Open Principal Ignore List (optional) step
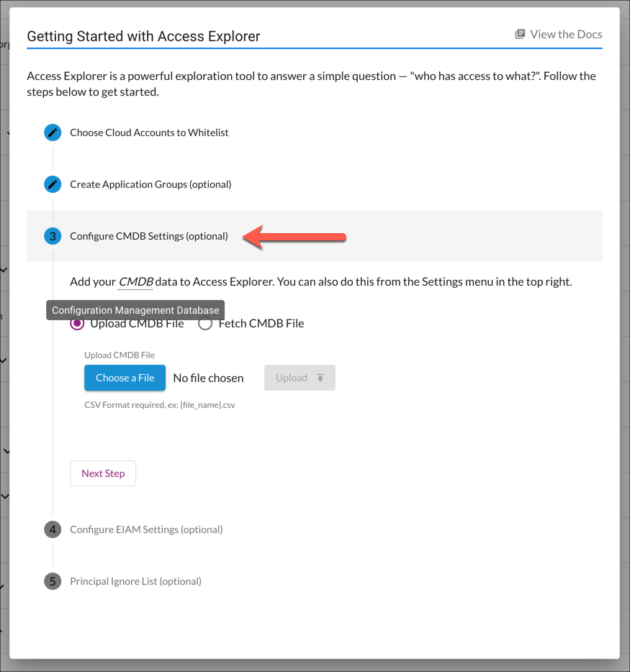The height and width of the screenshot is (672, 630). tap(135, 581)
